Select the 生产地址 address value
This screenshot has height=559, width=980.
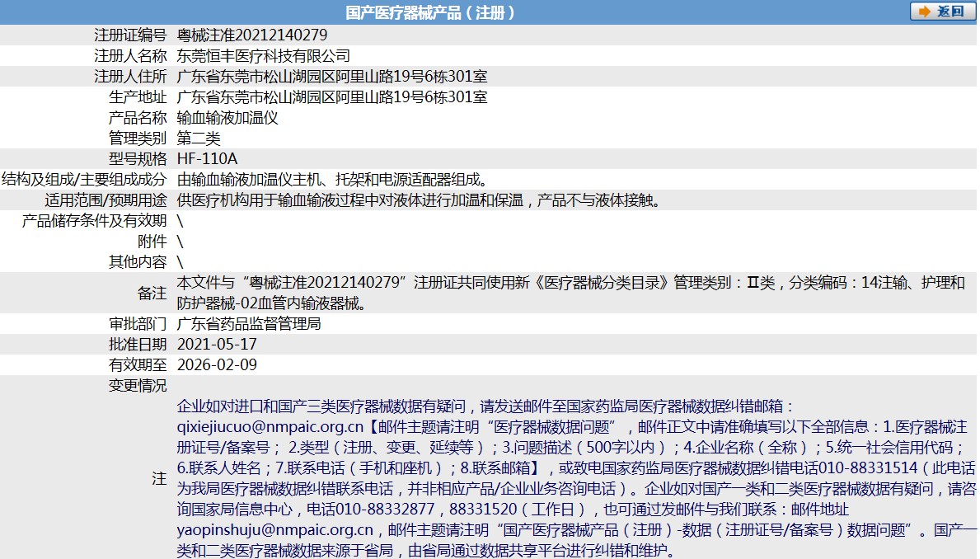pyautogui.click(x=332, y=97)
